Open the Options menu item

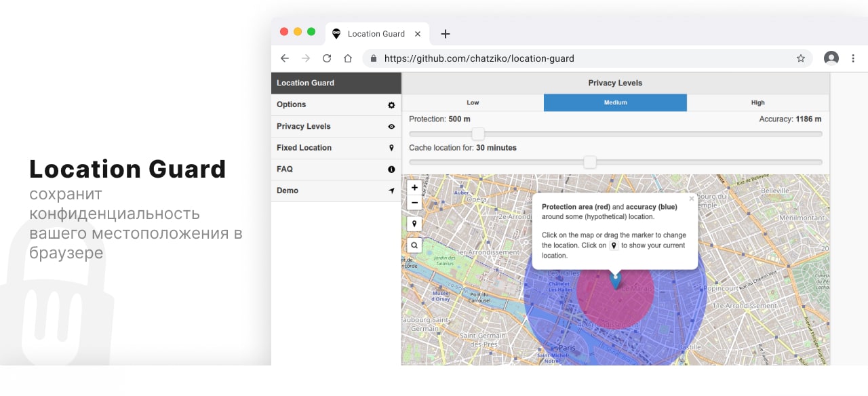pyautogui.click(x=336, y=104)
